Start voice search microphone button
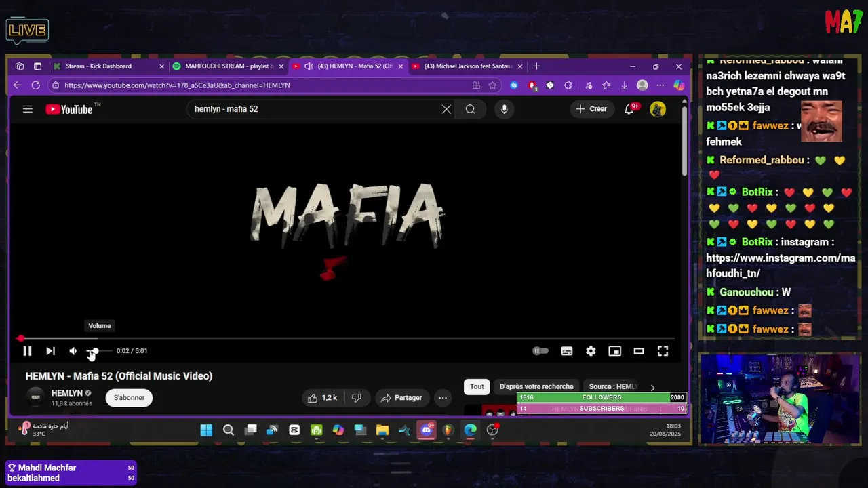This screenshot has height=488, width=868. point(504,109)
